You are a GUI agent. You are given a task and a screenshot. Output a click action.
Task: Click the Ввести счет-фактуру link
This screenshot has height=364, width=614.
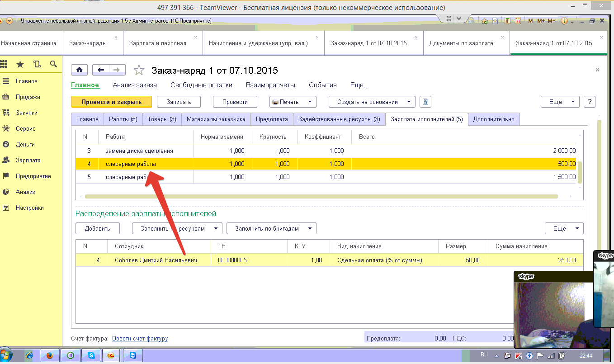click(x=140, y=338)
